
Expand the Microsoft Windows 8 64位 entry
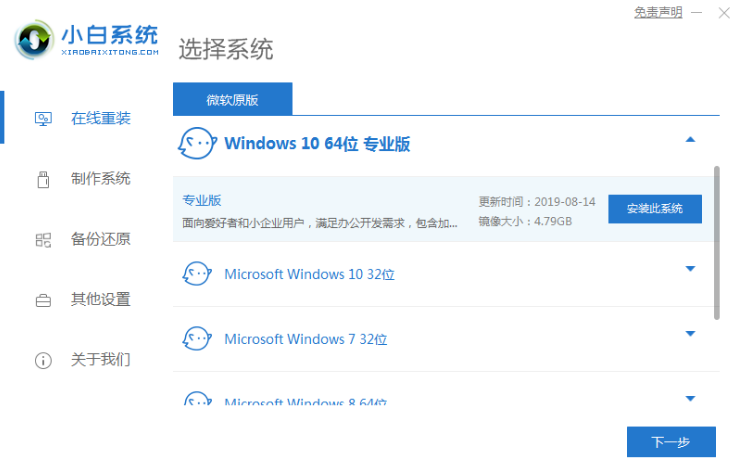click(690, 398)
